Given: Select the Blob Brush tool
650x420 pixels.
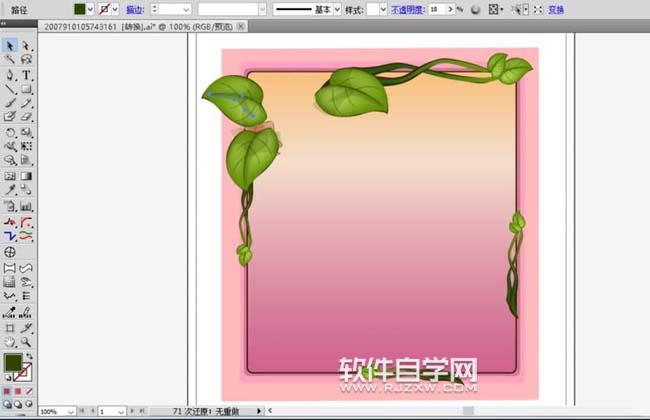Looking at the screenshot, I should [10, 117].
